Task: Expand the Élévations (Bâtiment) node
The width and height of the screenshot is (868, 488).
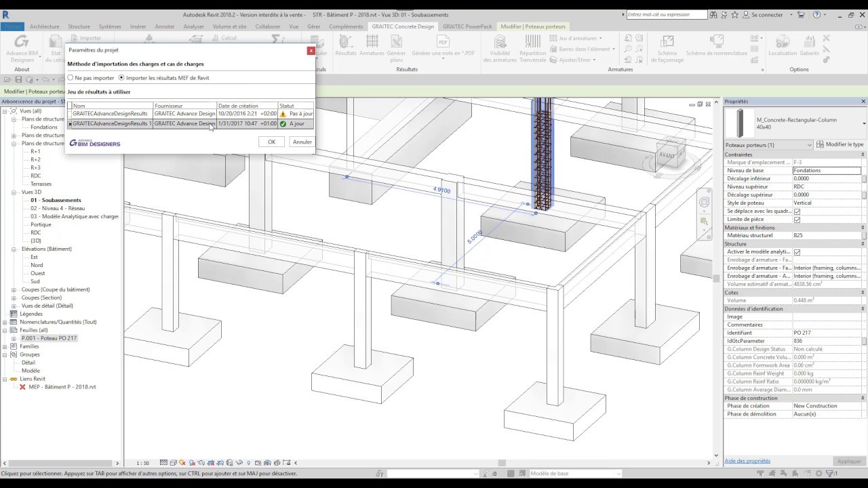Action: click(x=14, y=249)
